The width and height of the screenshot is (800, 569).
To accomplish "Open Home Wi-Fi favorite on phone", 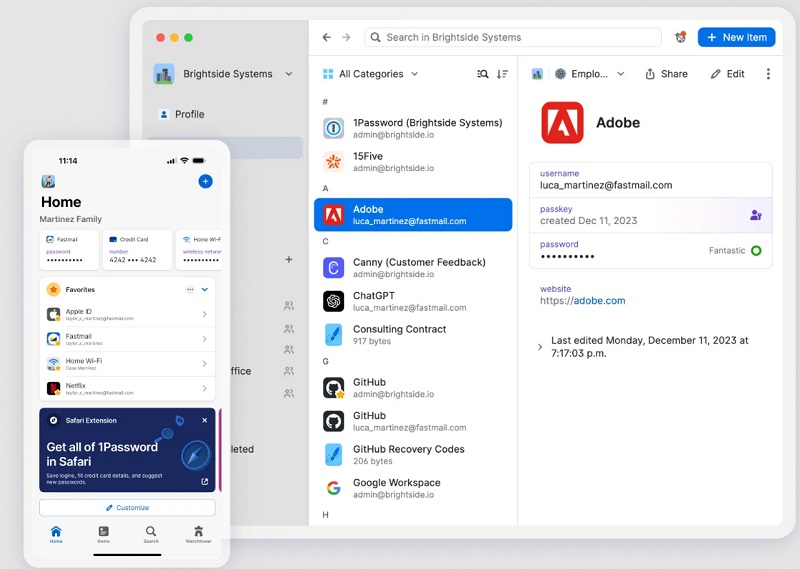I will click(127, 363).
